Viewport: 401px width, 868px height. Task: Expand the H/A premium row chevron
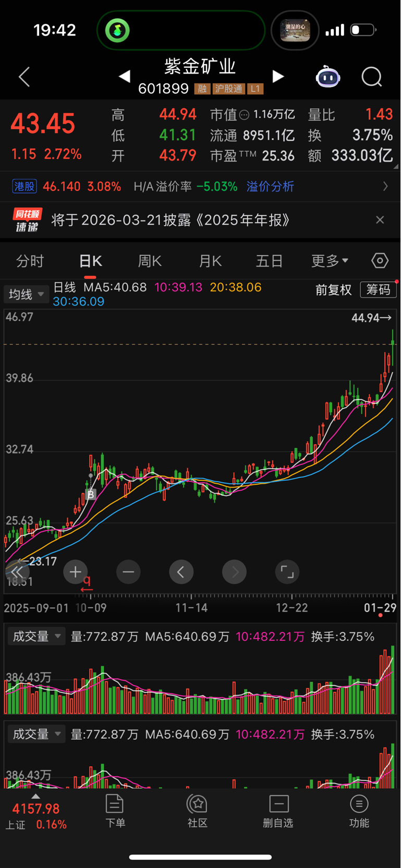pyautogui.click(x=385, y=186)
